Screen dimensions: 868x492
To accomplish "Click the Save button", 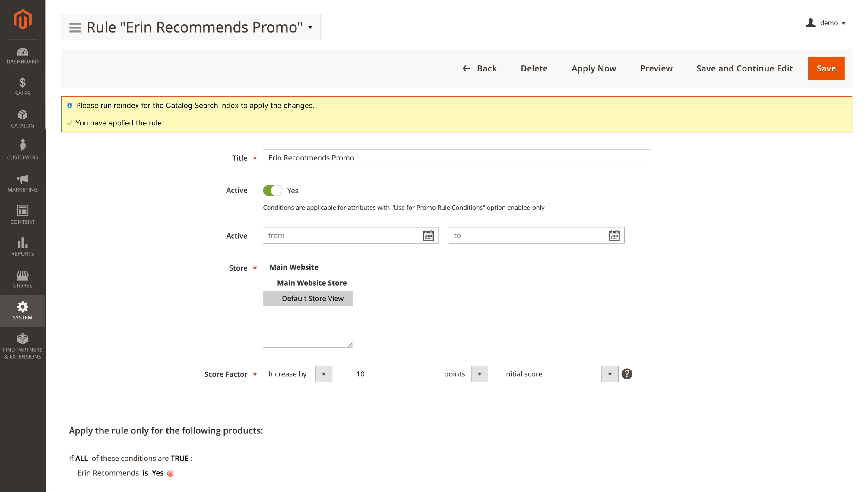I will tap(826, 68).
